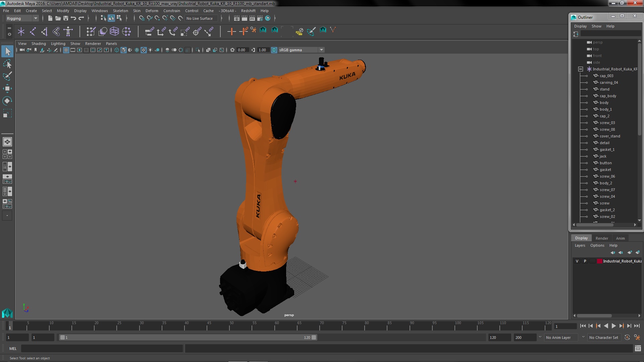Activate the Move tool in the toolbox

tap(7, 88)
